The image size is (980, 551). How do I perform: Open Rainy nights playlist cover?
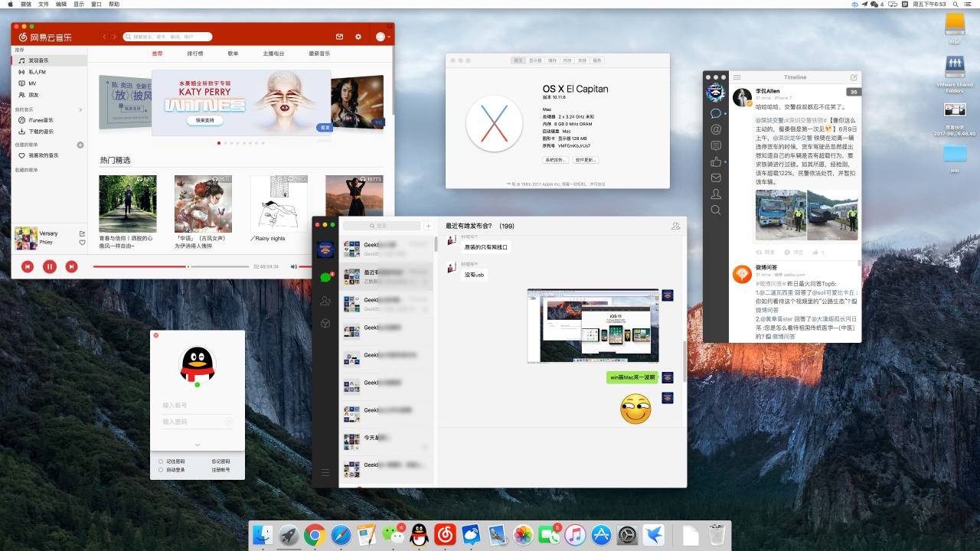(x=279, y=204)
